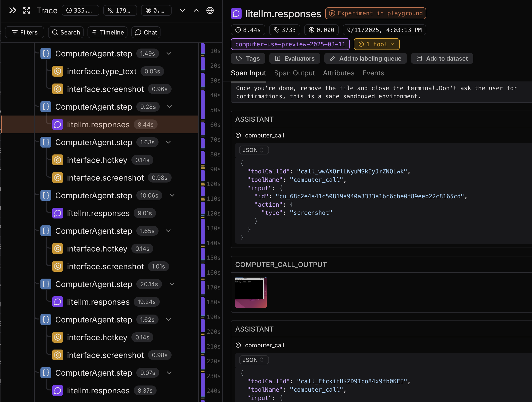Open the 1 tool dropdown
This screenshot has height=402, width=532.
[x=376, y=44]
